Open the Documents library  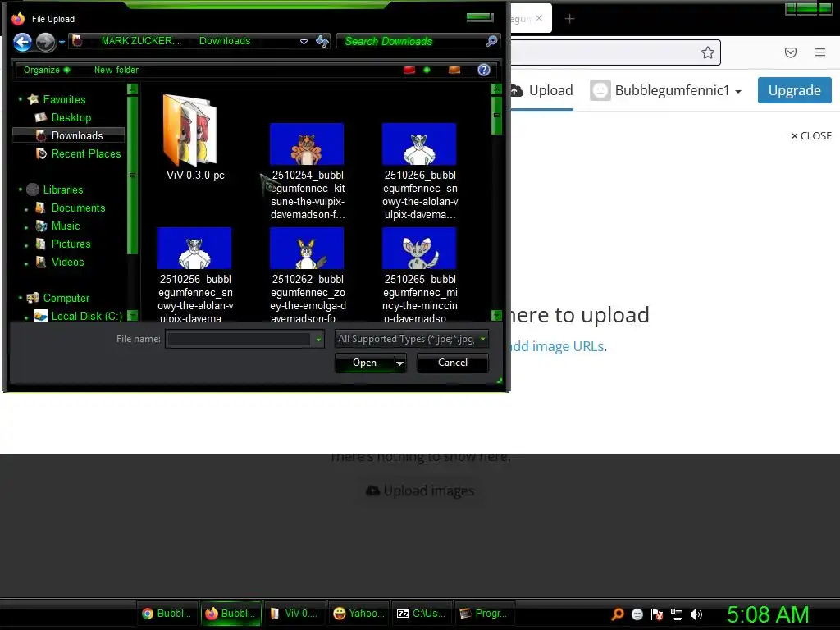[x=78, y=208]
